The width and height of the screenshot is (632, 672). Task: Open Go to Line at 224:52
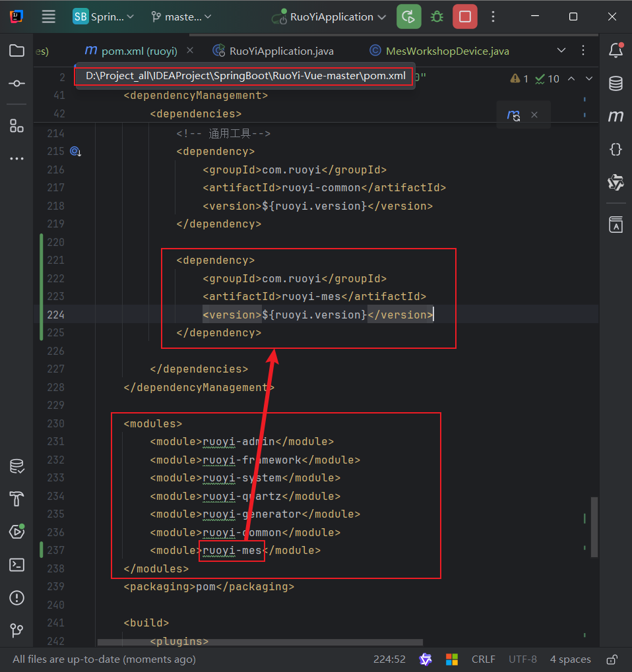[x=389, y=659]
